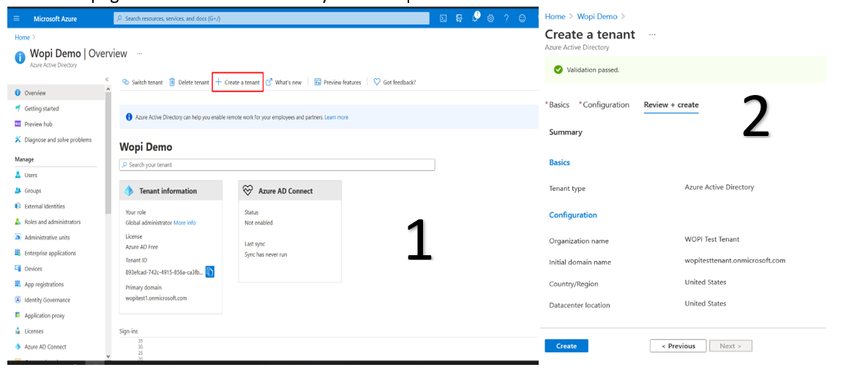Open Cloud Shell from the top bar

coord(443,18)
